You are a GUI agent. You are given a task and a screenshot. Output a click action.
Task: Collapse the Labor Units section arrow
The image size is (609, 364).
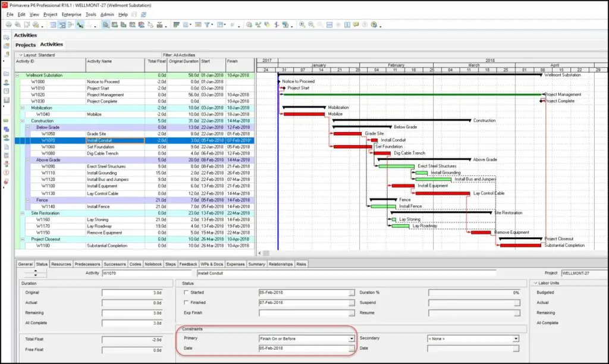tap(536, 283)
